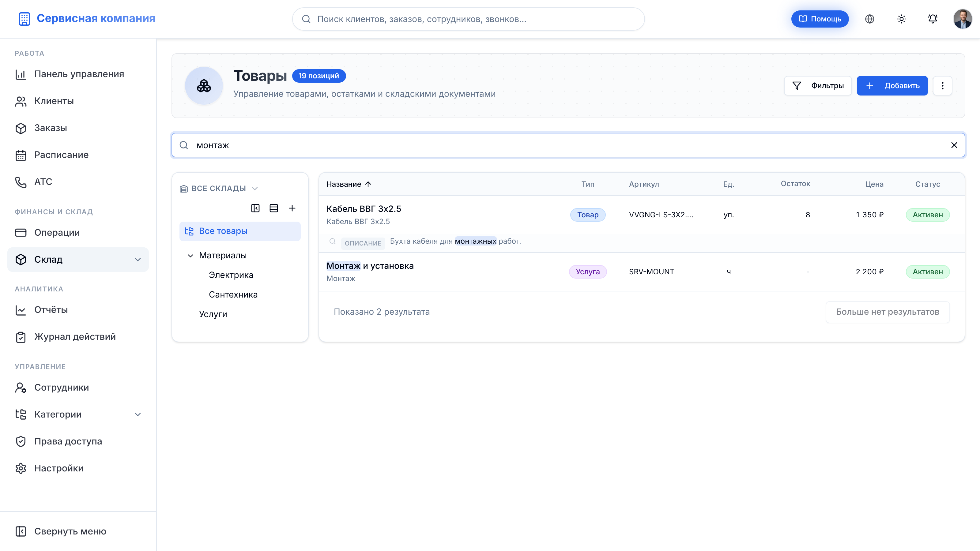
Task: Add a category with plus icon
Action: click(292, 208)
